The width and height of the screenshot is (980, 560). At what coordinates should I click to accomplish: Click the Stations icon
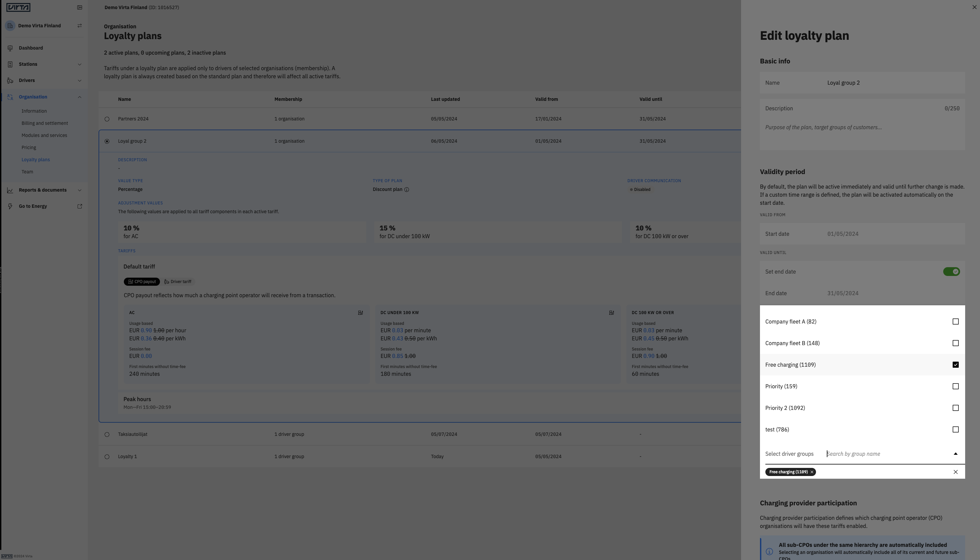pyautogui.click(x=10, y=64)
